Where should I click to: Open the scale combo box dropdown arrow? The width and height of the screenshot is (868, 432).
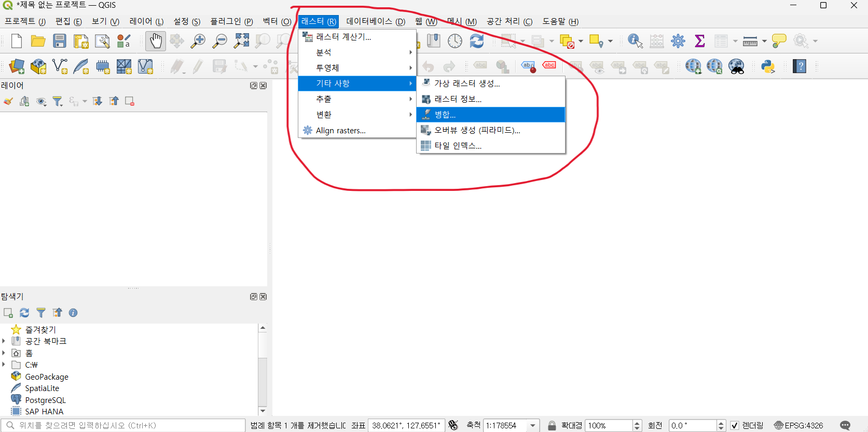pyautogui.click(x=533, y=426)
